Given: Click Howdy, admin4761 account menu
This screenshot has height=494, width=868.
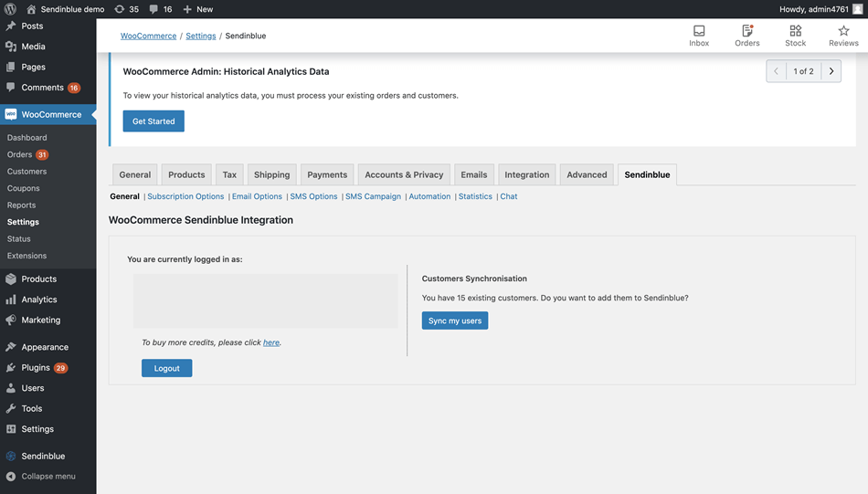Looking at the screenshot, I should click(x=821, y=9).
